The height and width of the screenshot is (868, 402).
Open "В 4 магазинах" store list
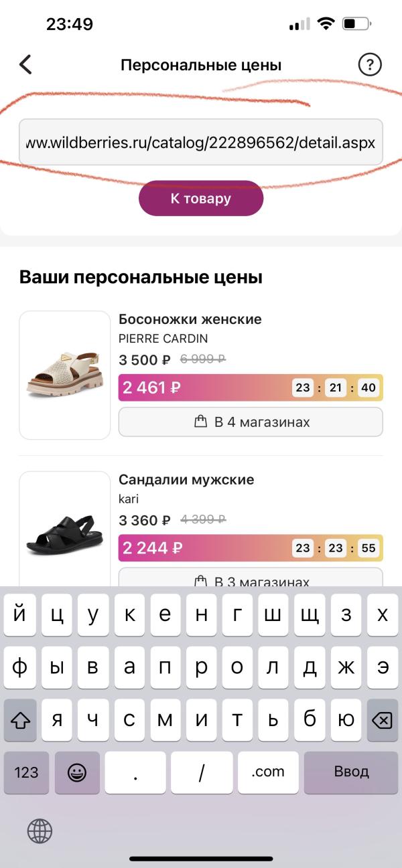point(251,422)
